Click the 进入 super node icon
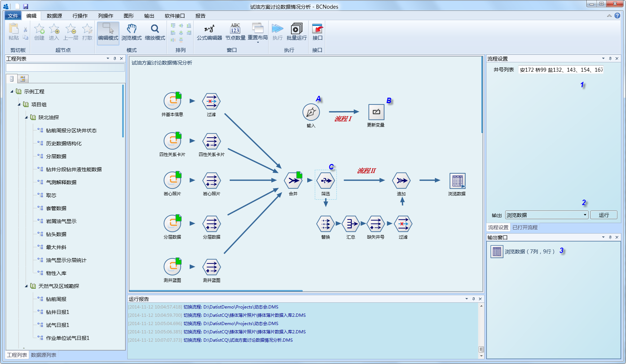The image size is (626, 364). click(54, 32)
